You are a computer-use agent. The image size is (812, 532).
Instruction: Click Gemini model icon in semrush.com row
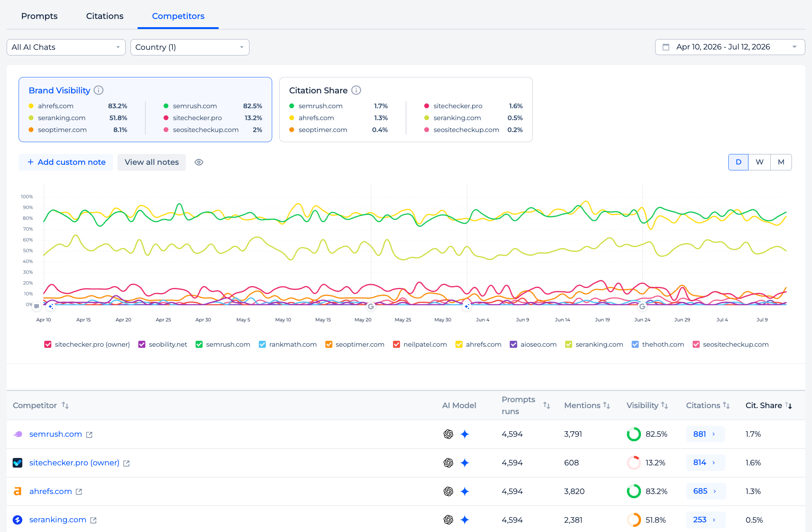pos(465,434)
